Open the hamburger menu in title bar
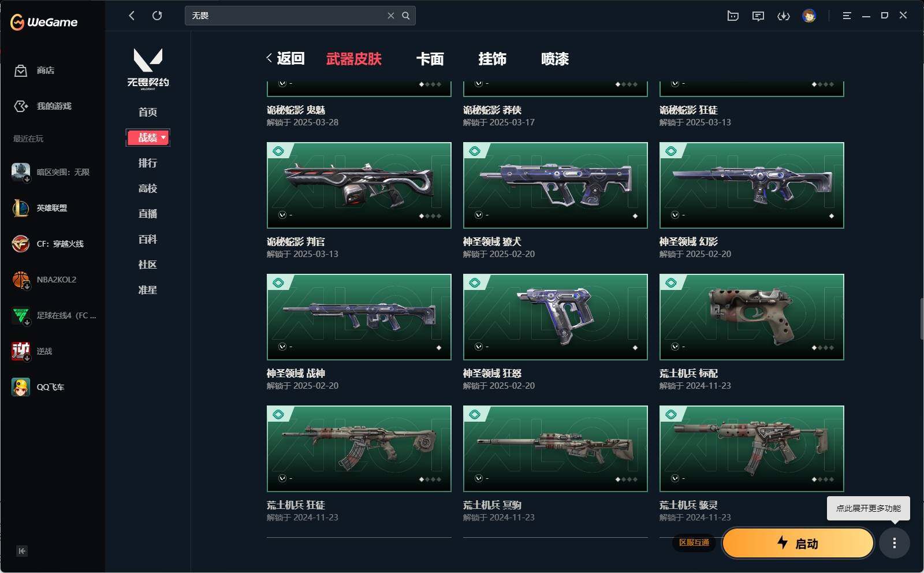The width and height of the screenshot is (924, 573). [847, 16]
